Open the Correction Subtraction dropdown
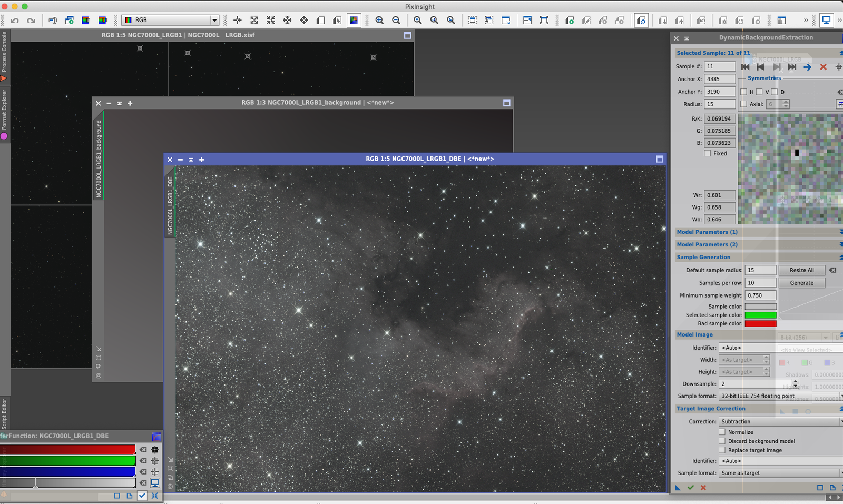The image size is (843, 504). [x=781, y=422]
